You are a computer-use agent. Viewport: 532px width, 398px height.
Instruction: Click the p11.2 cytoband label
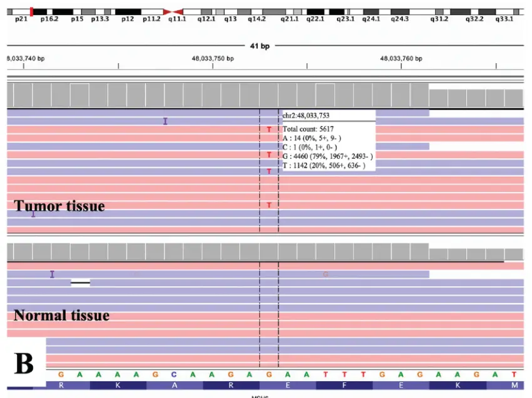(151, 19)
